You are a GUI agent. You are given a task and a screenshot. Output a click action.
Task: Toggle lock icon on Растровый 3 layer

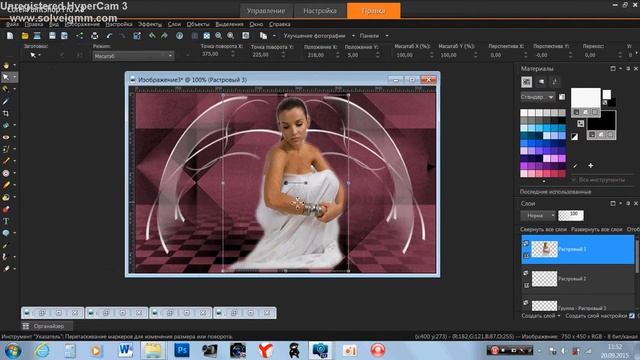[x=526, y=256]
